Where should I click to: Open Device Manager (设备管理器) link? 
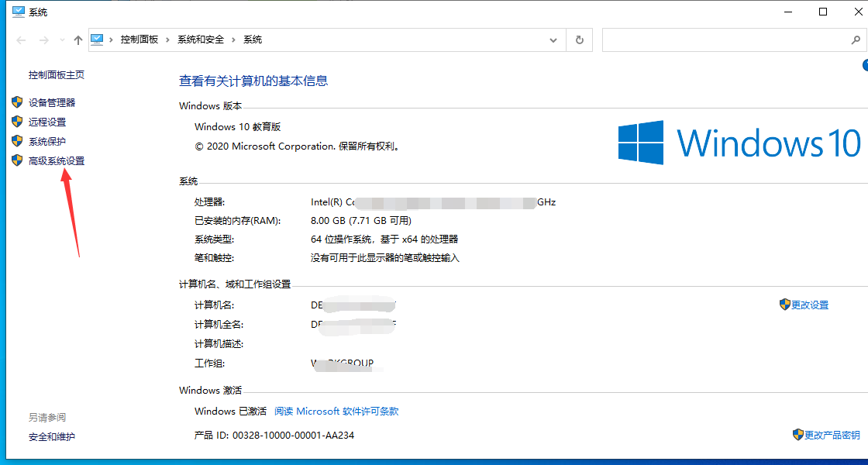(x=52, y=102)
